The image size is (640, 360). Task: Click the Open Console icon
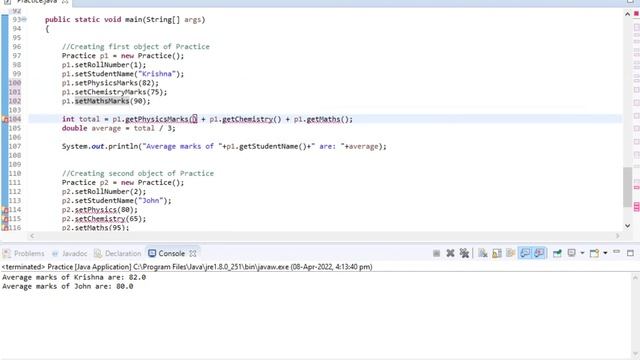594,253
